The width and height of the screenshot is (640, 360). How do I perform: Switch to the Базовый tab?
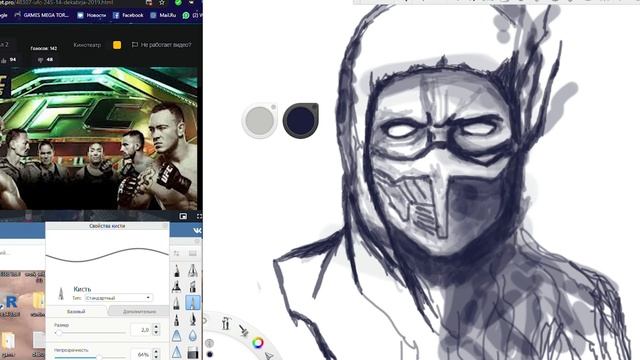[x=76, y=311]
